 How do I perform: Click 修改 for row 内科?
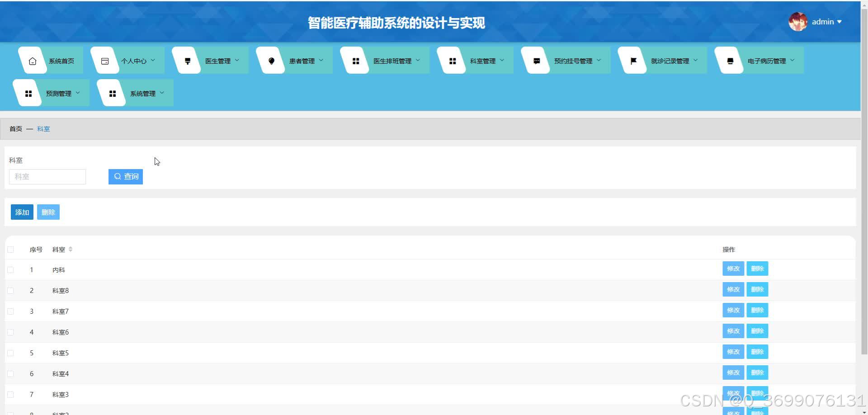tap(733, 269)
